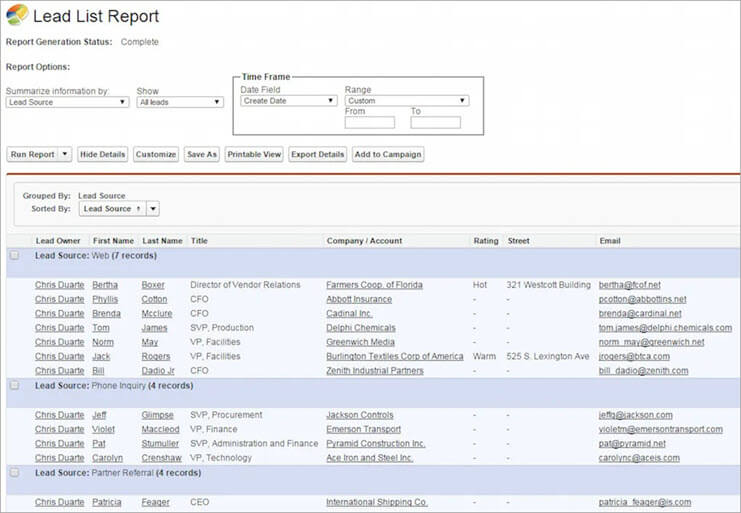Open Farmers Coop. of Florida company link
This screenshot has height=513, width=741.
coord(374,285)
